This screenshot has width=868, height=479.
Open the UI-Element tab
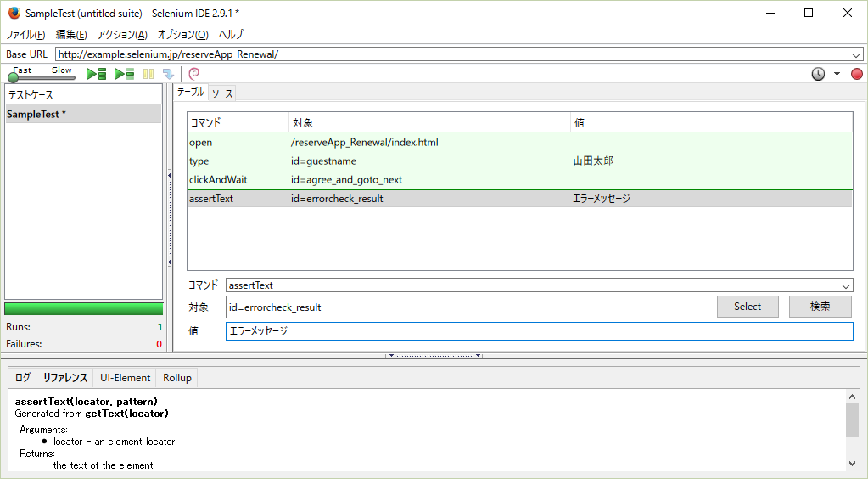(x=125, y=378)
